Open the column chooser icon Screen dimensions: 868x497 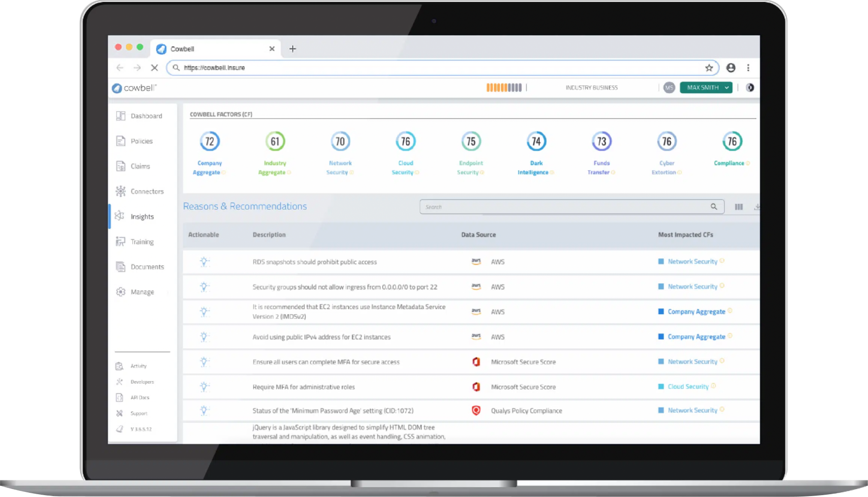point(739,207)
